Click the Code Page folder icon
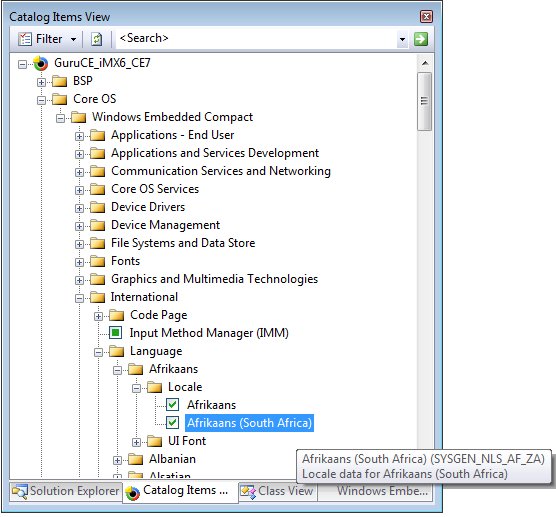 (x=117, y=315)
